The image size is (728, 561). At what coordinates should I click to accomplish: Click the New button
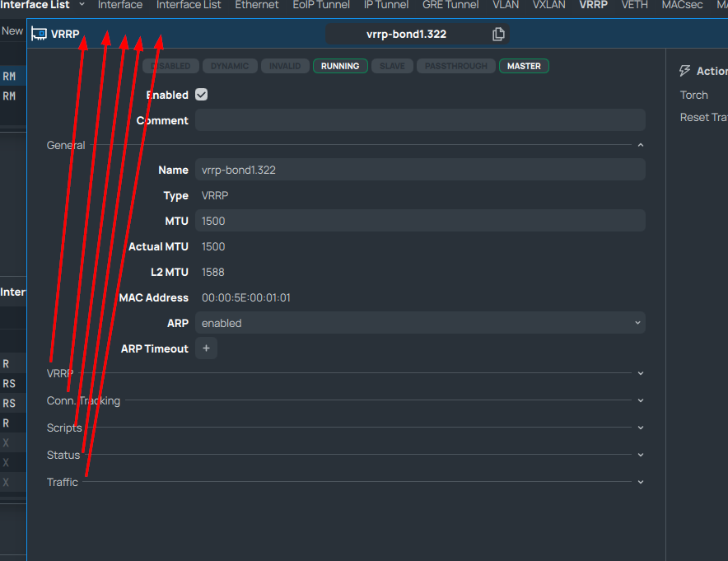12,30
